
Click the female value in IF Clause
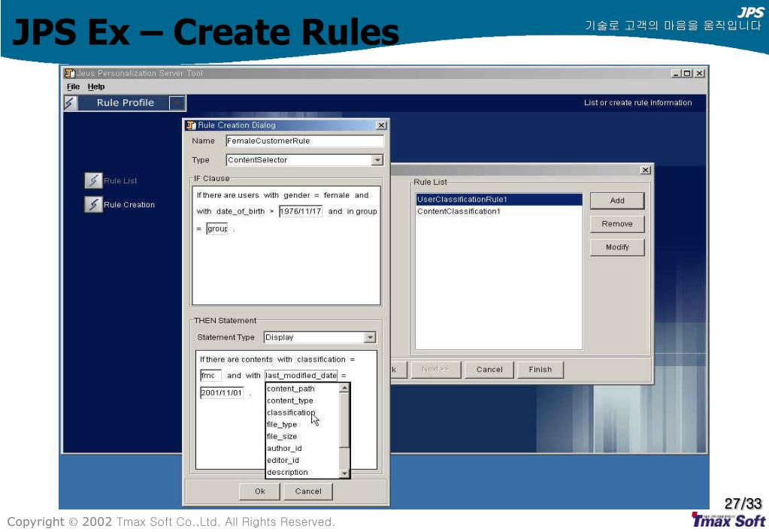(x=337, y=195)
